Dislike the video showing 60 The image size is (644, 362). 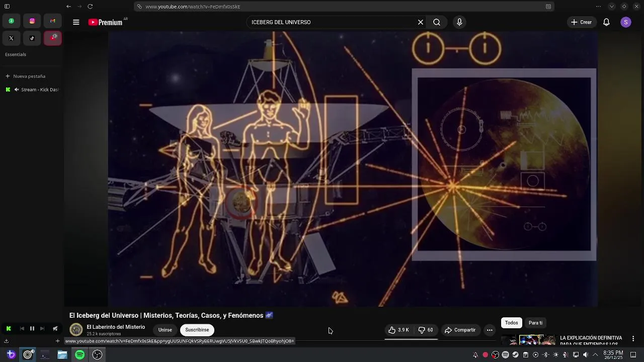(426, 330)
